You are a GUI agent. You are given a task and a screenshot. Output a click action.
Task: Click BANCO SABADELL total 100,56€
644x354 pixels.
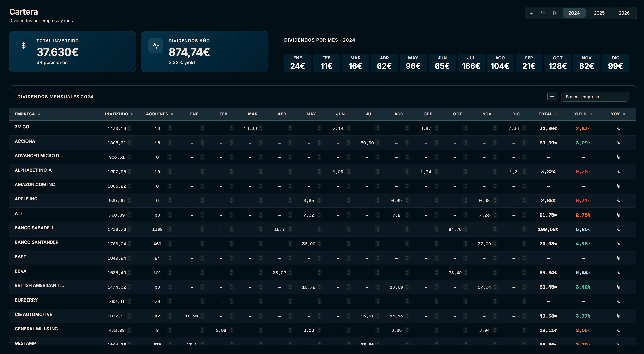coord(548,229)
